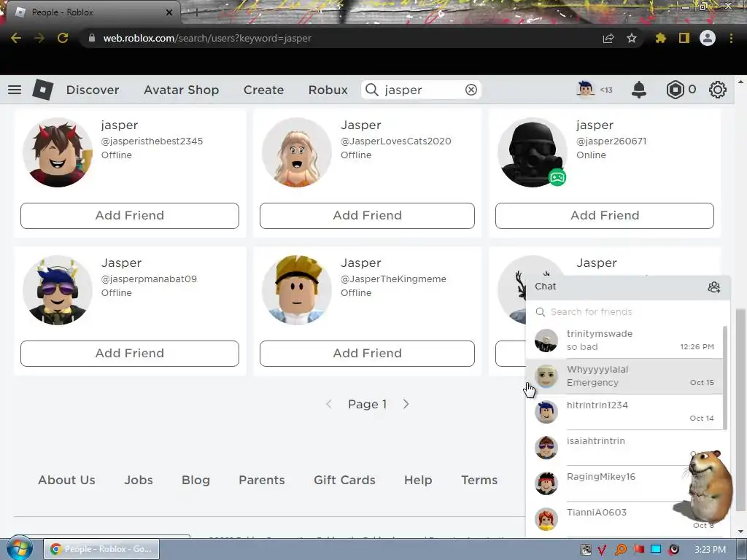The width and height of the screenshot is (747, 560).
Task: Go to next results page arrow
Action: coord(406,404)
